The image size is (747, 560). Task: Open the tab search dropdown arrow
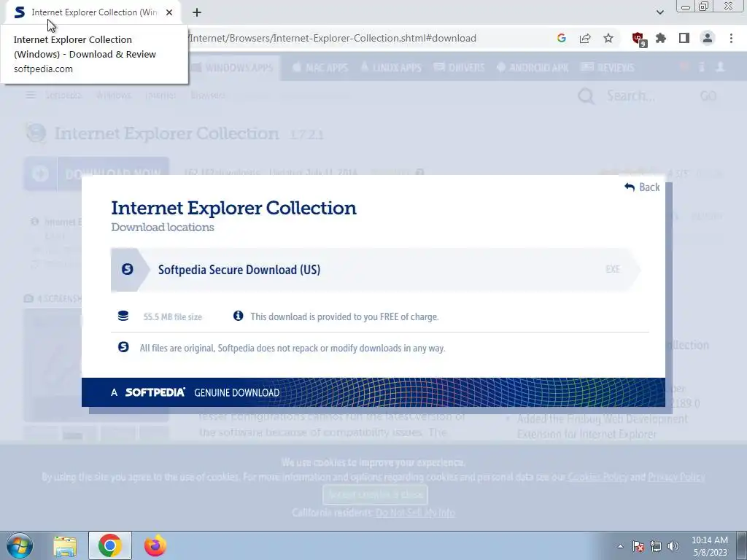[659, 12]
